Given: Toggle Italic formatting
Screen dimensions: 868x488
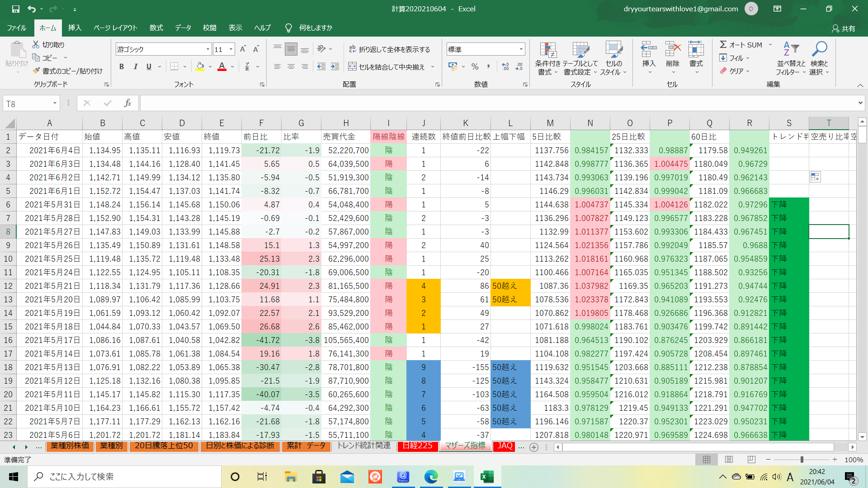Looking at the screenshot, I should (x=135, y=67).
